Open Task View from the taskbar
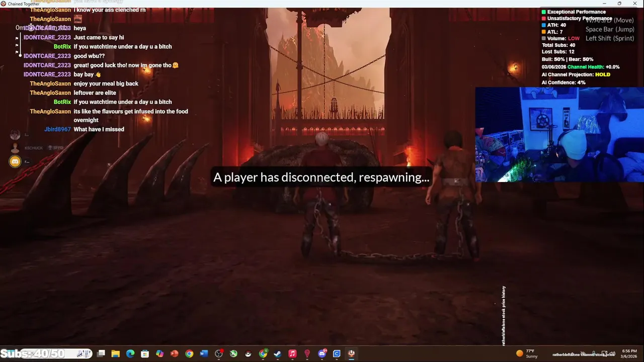The image size is (644, 362). (x=101, y=353)
